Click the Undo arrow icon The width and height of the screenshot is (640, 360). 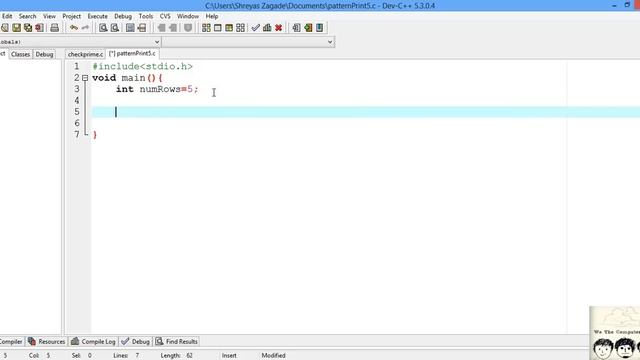[74, 28]
